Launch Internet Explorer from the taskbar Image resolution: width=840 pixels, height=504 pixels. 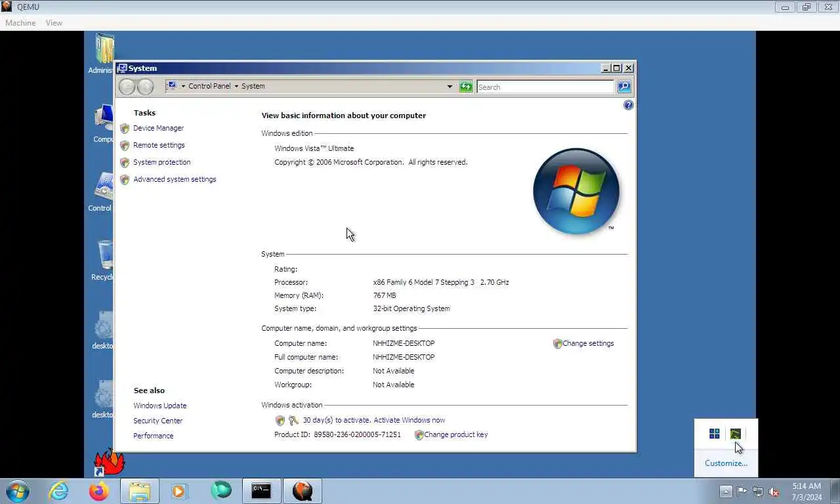click(x=59, y=491)
